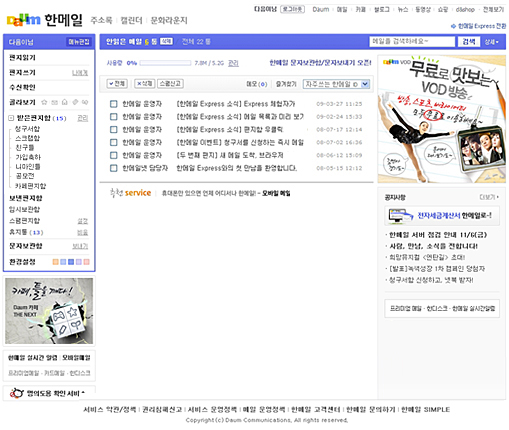Click the 보내기 link beside 문자보관함
The image size is (509, 430).
(80, 246)
